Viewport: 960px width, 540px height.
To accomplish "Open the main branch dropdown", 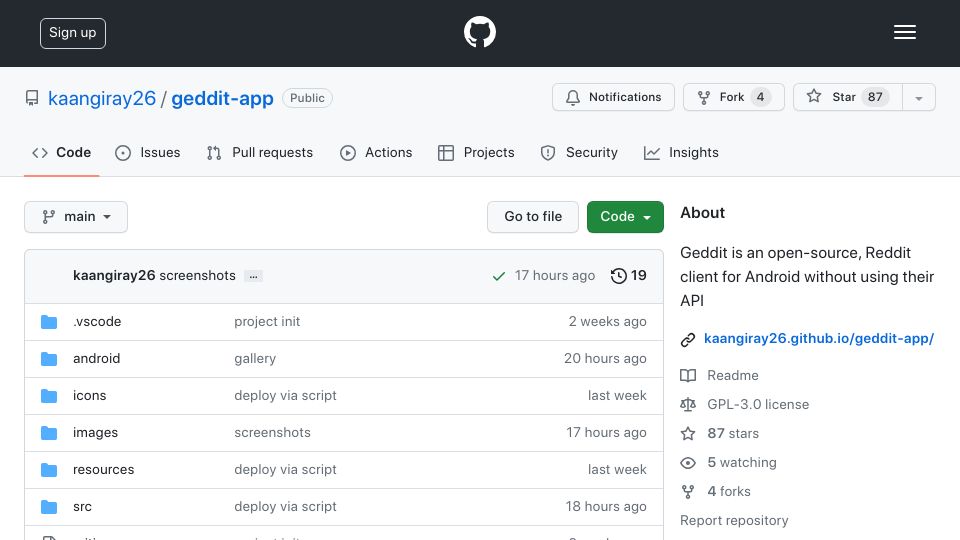I will 76,217.
